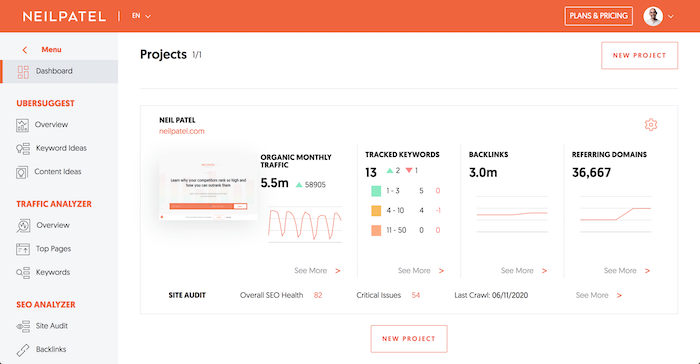
Task: Collapse the sidebar using Menu chevron
Action: coord(25,50)
